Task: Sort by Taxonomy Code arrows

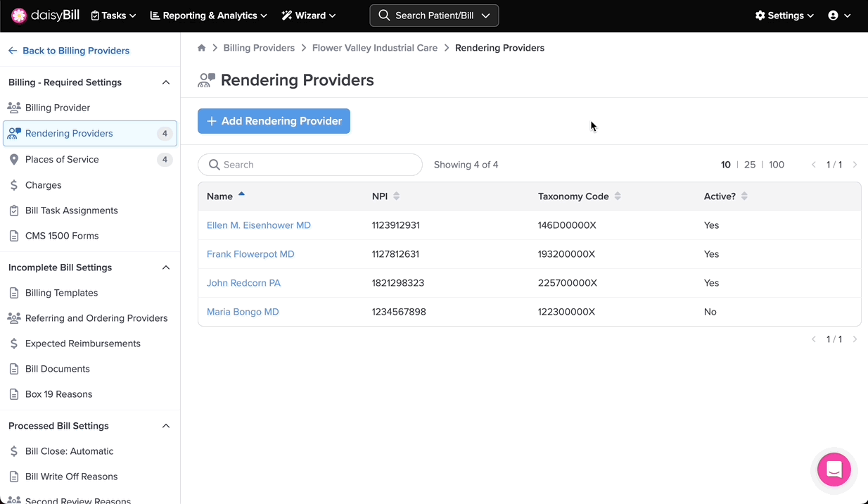Action: [x=618, y=196]
